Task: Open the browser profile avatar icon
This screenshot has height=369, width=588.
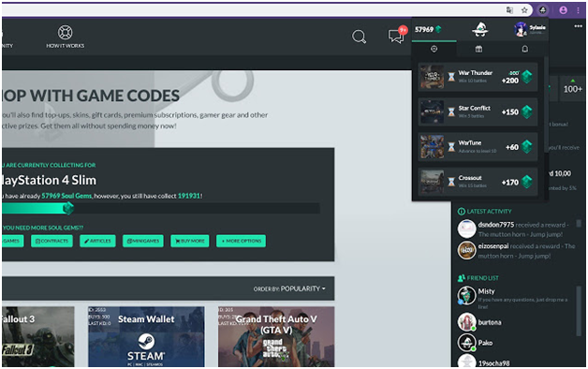Action: 563,10
